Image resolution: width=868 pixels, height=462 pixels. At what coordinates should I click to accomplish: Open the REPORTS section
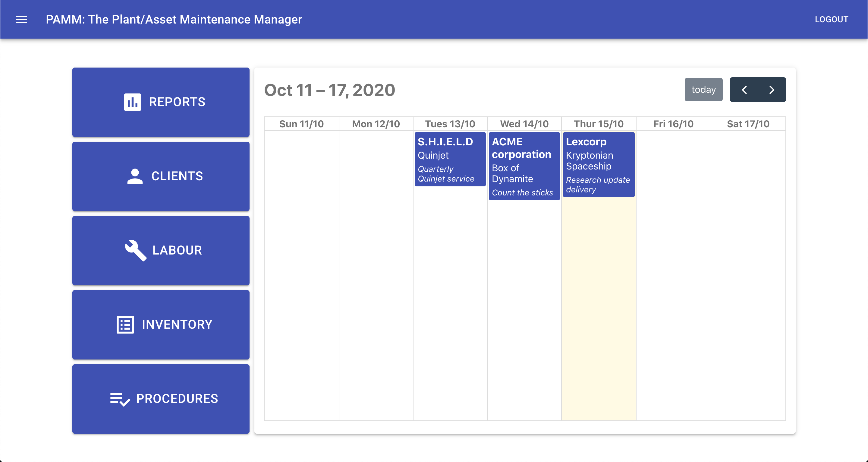click(x=161, y=102)
